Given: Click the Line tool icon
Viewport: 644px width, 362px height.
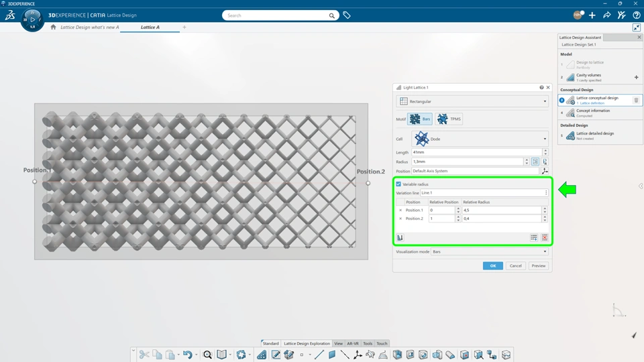Looking at the screenshot, I should point(319,355).
